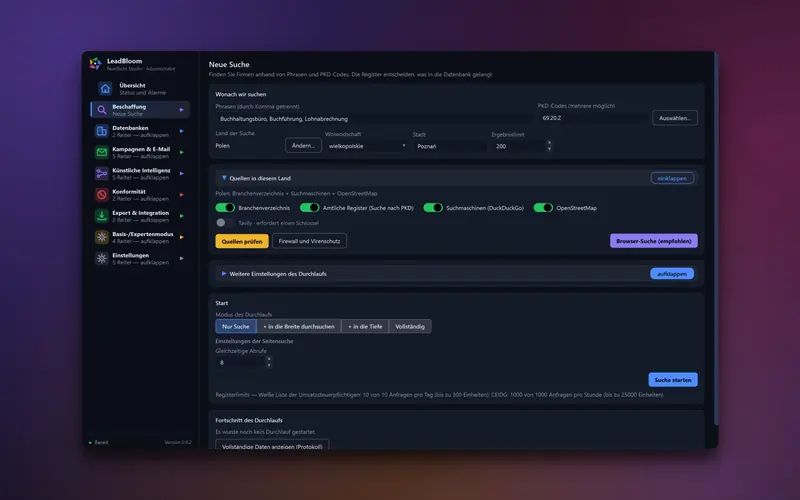Image resolution: width=800 pixels, height=500 pixels.
Task: Click the blue aufklappen button
Action: click(x=672, y=273)
